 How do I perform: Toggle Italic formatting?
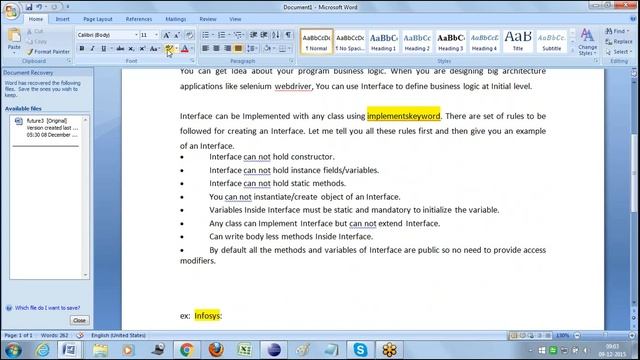coord(92,49)
